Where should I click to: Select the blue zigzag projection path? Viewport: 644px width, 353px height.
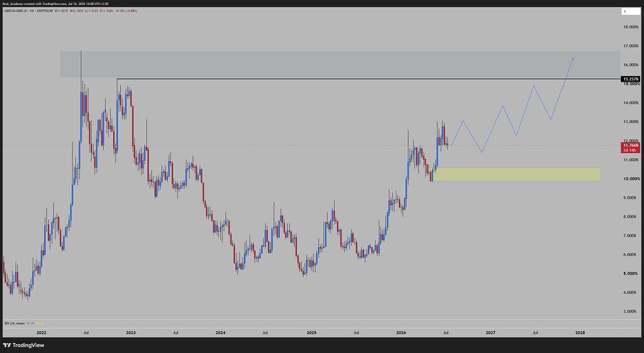pos(512,106)
